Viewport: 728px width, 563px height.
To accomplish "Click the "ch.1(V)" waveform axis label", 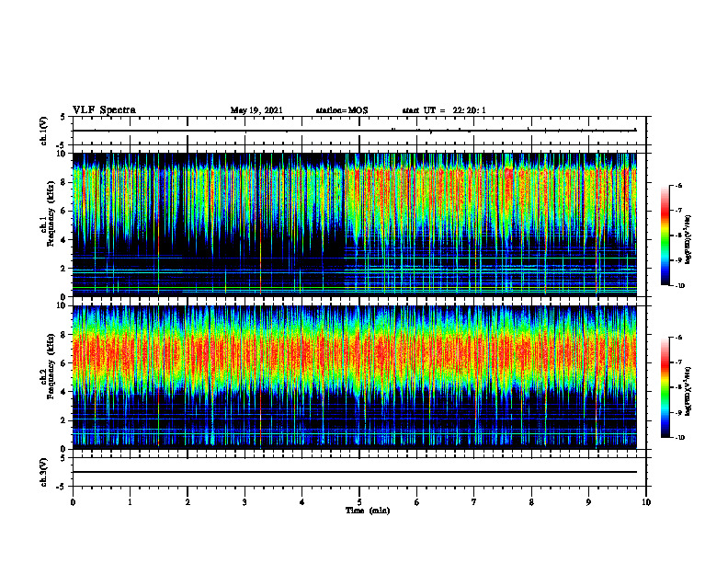I will point(44,131).
